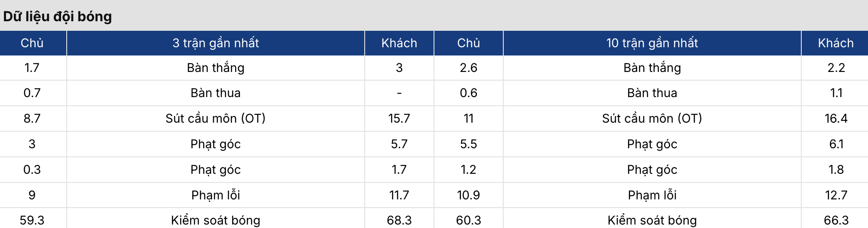The width and height of the screenshot is (868, 228).
Task: Click the away shots value 15.7
Action: tap(399, 118)
